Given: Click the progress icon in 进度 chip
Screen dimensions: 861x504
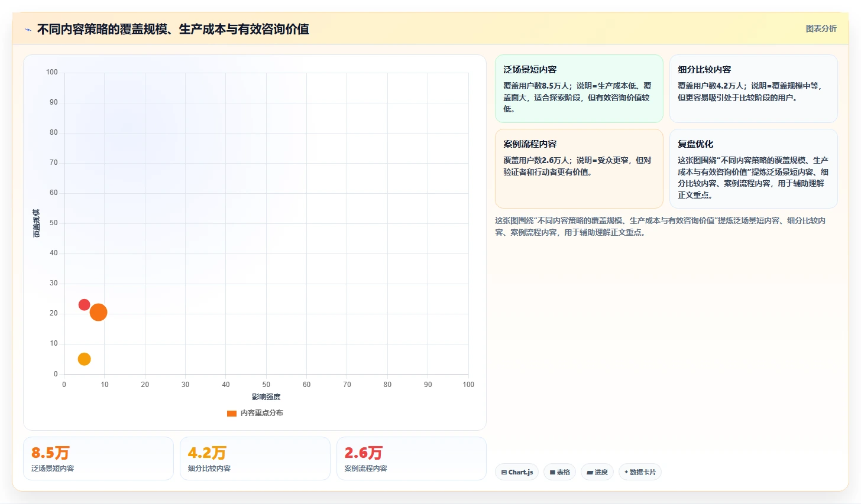Looking at the screenshot, I should pyautogui.click(x=590, y=473).
